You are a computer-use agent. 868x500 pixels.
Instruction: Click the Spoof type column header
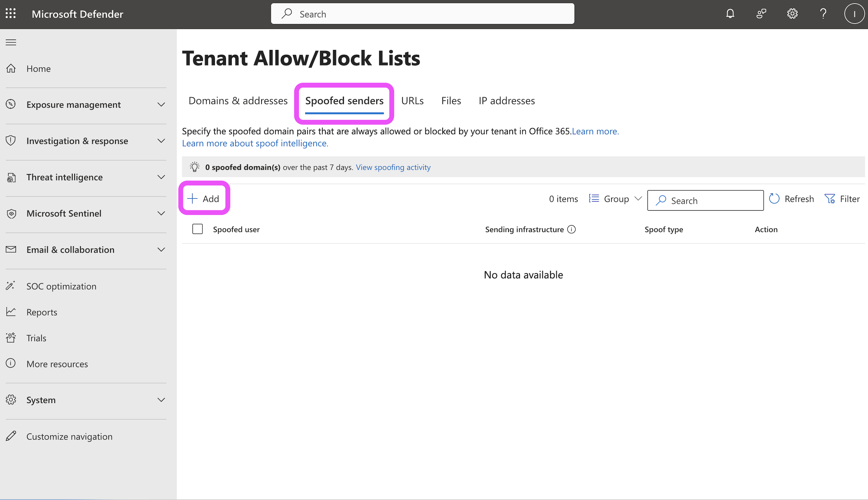664,229
